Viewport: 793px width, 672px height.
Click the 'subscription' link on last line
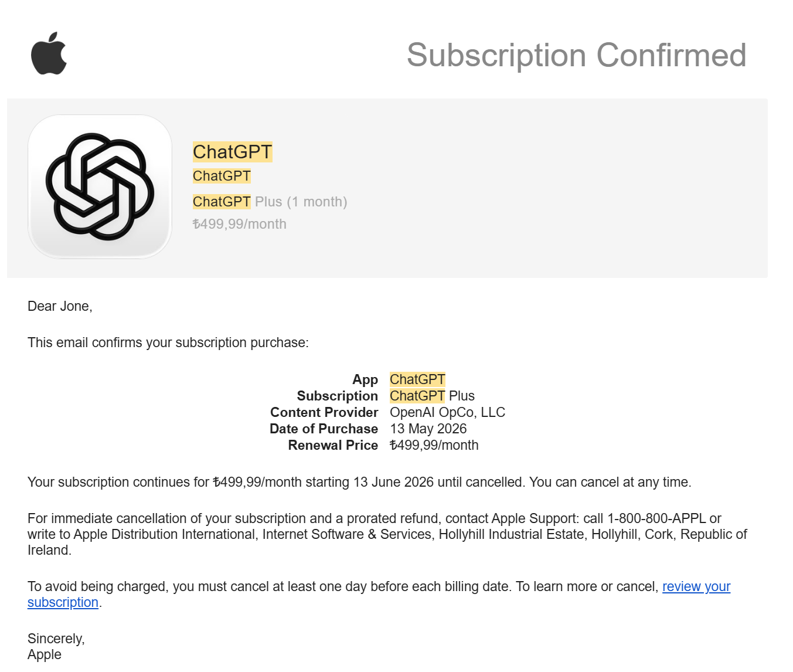tap(63, 602)
